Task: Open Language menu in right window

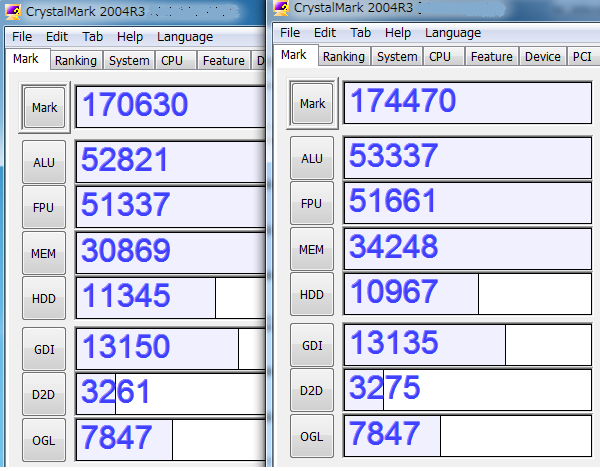Action: click(x=453, y=33)
